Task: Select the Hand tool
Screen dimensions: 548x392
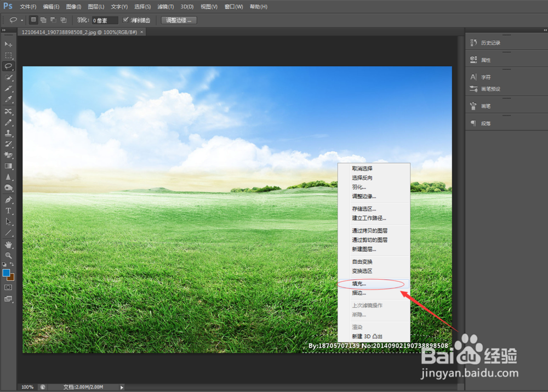Action: coord(8,245)
